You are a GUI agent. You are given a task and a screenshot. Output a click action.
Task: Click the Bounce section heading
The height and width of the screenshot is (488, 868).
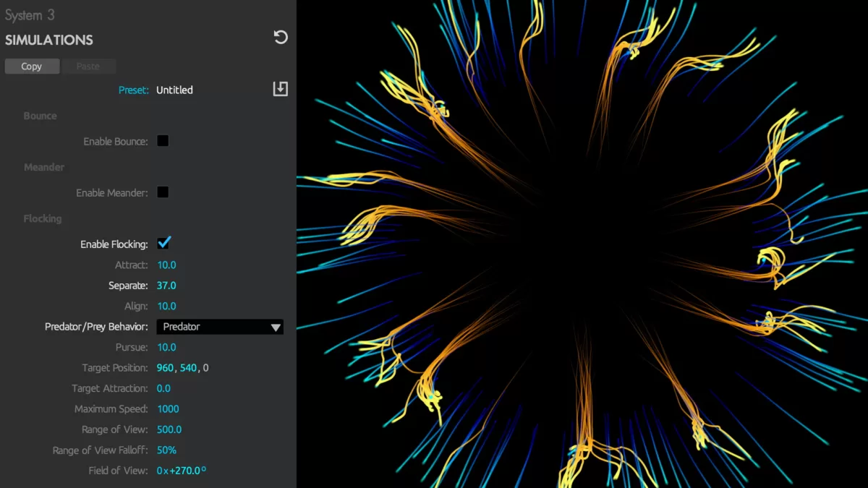40,116
